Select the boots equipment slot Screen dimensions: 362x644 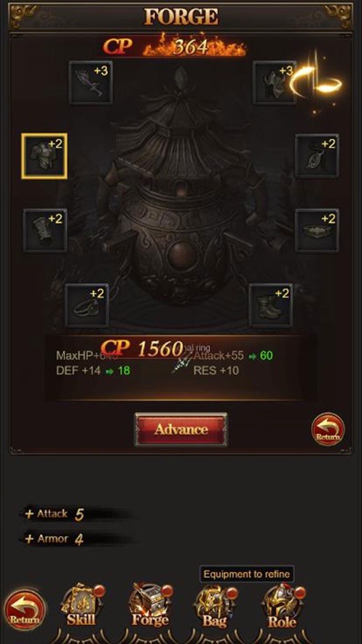[x=271, y=305]
